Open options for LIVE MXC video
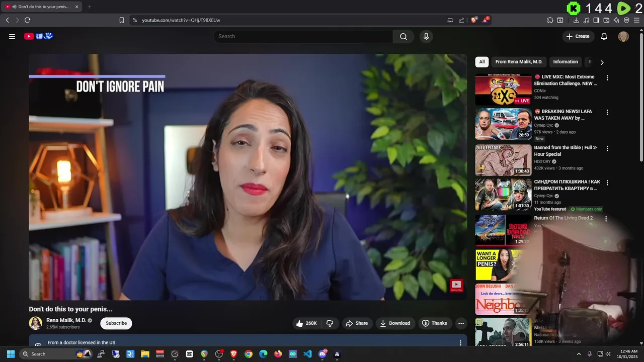This screenshot has width=644, height=362. [x=607, y=78]
